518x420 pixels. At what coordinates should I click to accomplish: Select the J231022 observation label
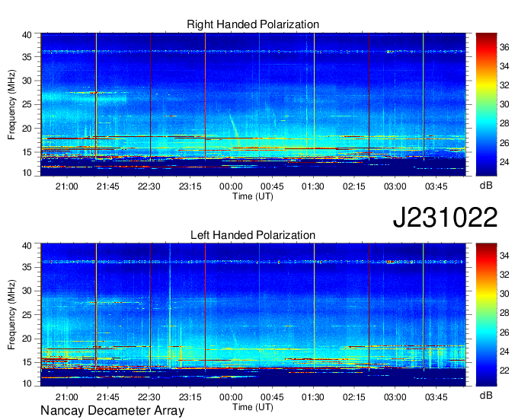click(445, 218)
